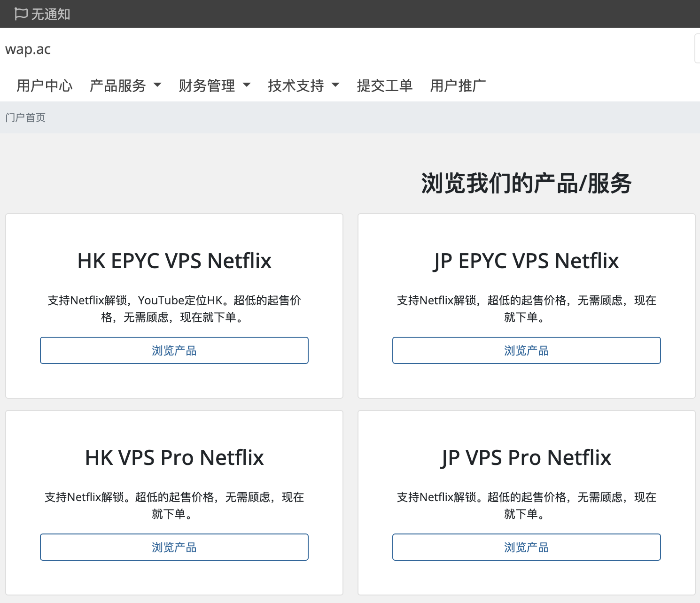Expand the 技术支持 dropdown menu
This screenshot has height=603, width=700.
click(303, 85)
